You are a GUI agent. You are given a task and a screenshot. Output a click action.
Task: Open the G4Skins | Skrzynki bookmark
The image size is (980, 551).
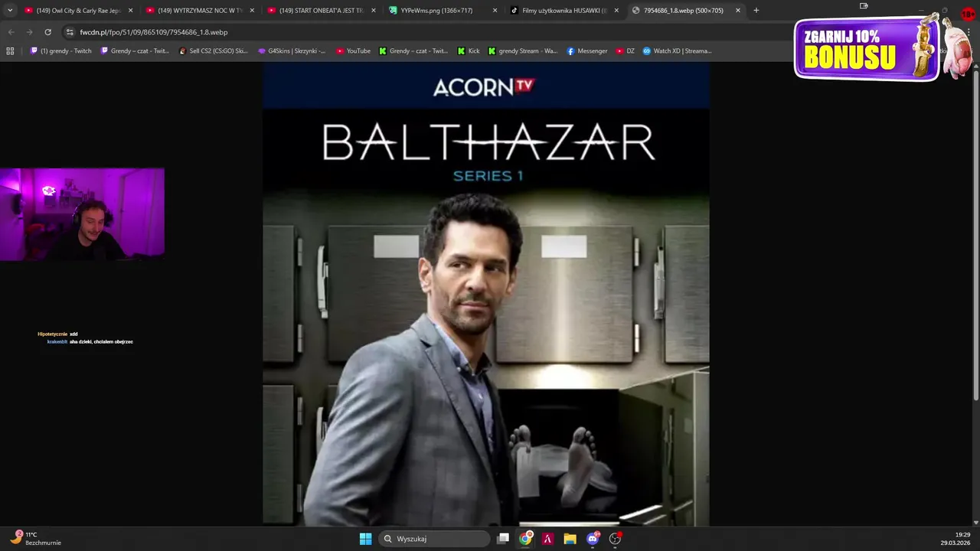click(292, 51)
